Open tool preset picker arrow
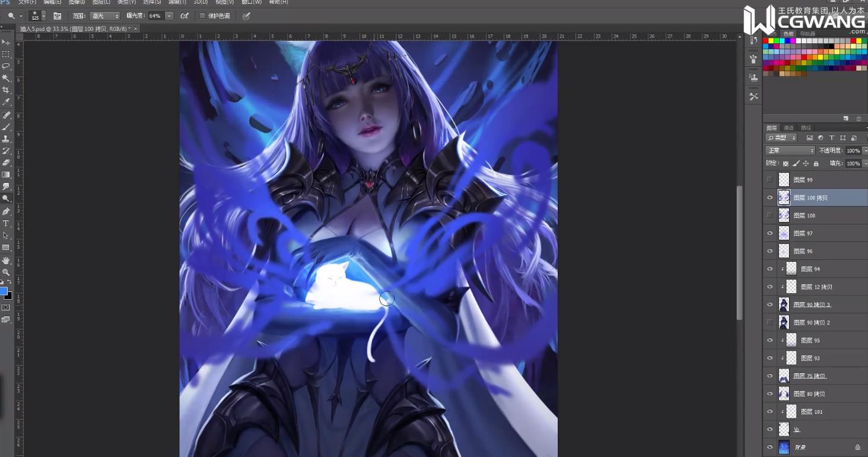Image resolution: width=868 pixels, height=457 pixels. click(x=21, y=16)
